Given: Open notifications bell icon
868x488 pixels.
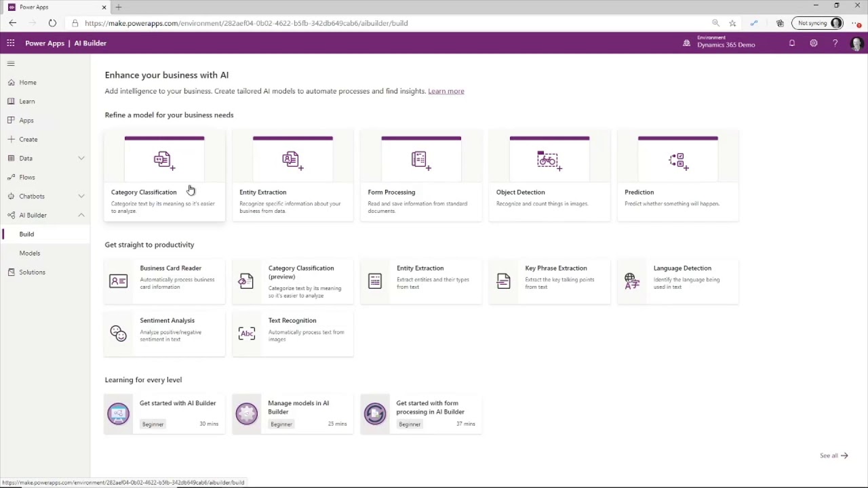Looking at the screenshot, I should point(791,43).
